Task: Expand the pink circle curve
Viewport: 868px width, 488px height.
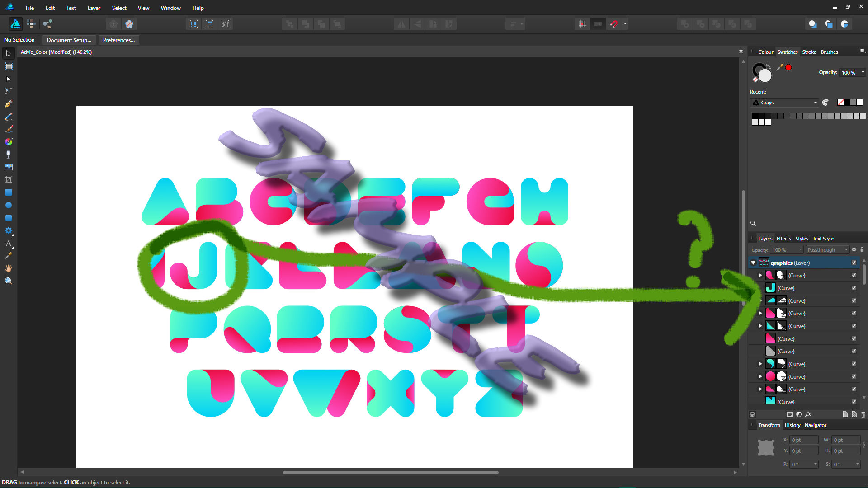Action: pyautogui.click(x=760, y=376)
